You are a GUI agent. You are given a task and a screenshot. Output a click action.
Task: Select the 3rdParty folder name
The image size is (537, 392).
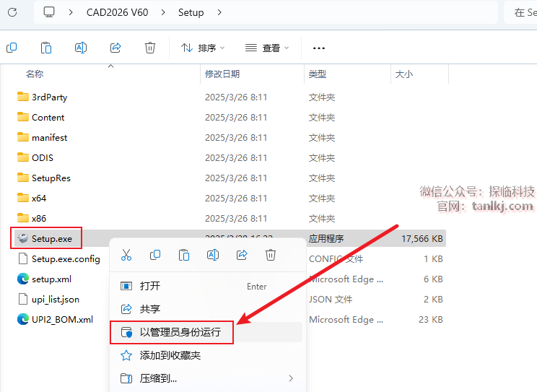[49, 97]
